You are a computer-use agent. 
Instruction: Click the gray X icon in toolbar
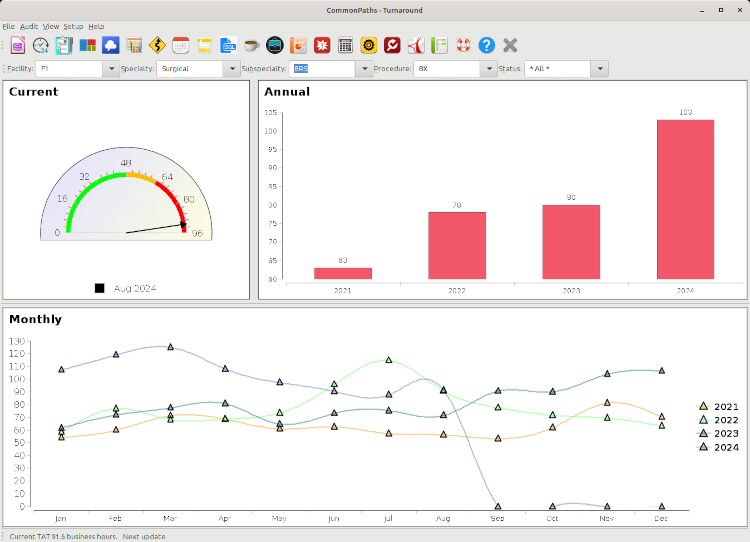[510, 45]
